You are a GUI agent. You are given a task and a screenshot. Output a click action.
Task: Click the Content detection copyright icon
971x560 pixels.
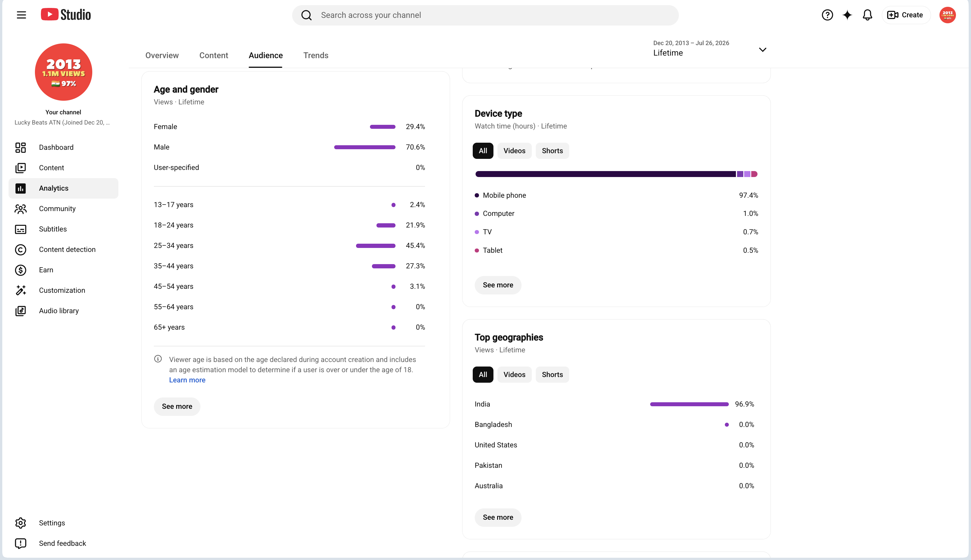coord(20,249)
